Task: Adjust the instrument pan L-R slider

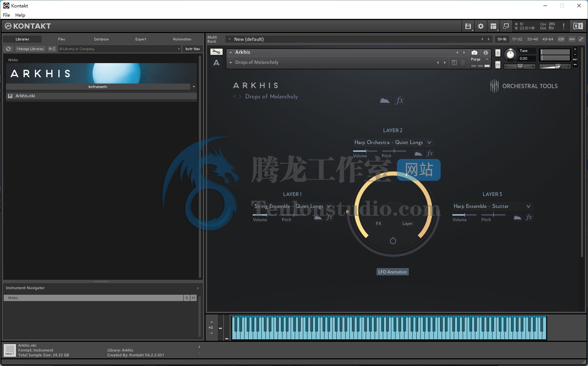Action: [520, 66]
